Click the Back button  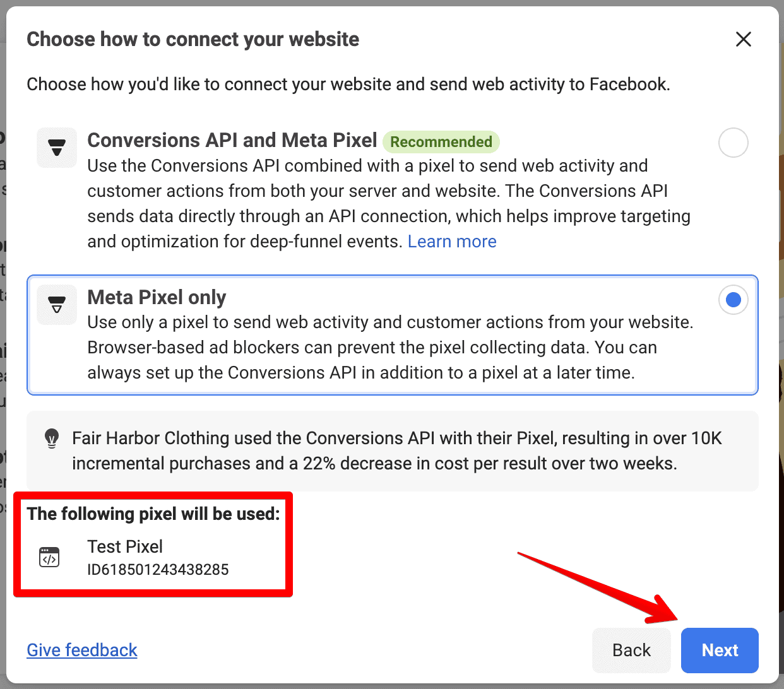631,650
